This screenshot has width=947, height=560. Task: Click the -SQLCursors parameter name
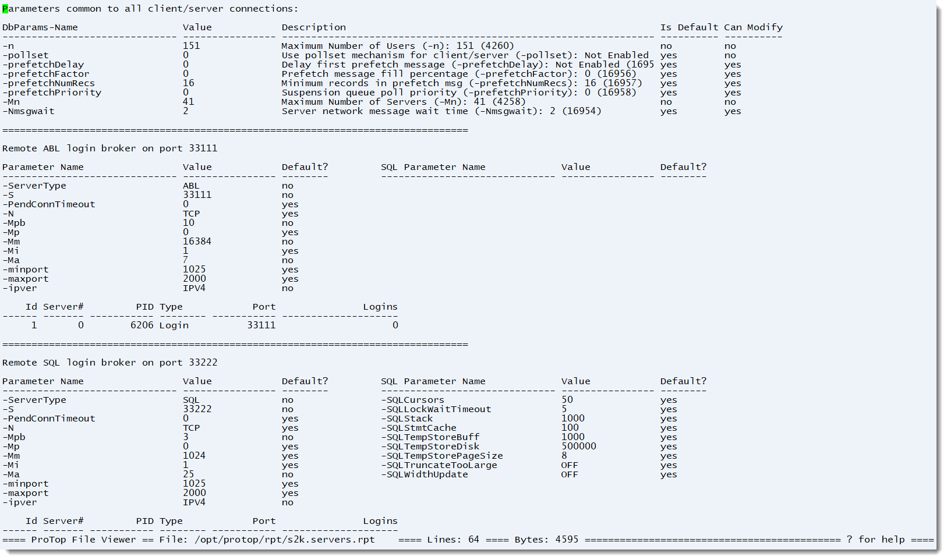click(x=412, y=400)
